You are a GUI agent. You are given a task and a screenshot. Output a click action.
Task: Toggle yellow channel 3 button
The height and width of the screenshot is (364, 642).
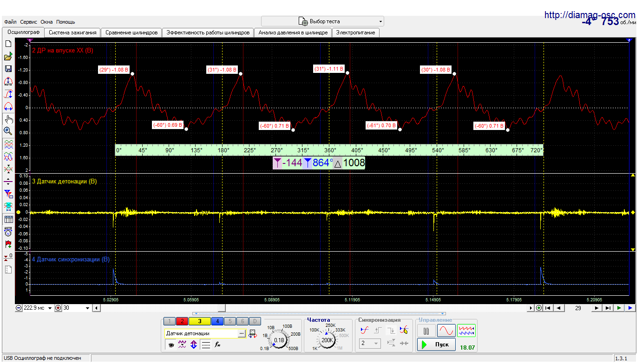[200, 321]
